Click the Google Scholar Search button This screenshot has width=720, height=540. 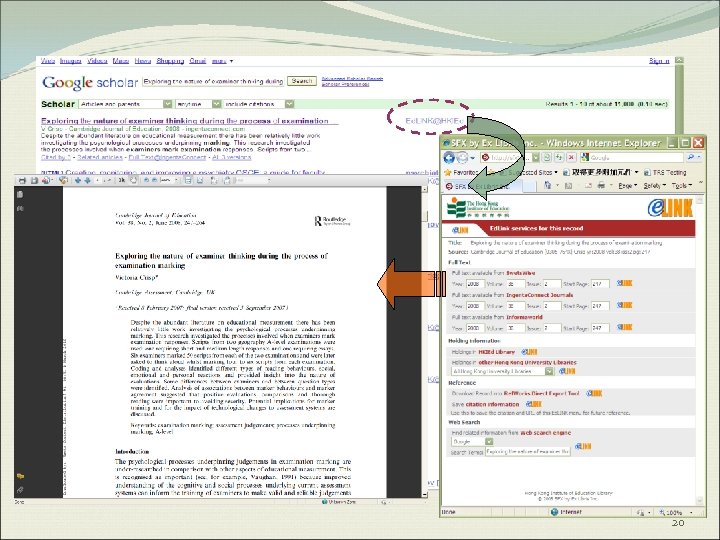pos(302,81)
